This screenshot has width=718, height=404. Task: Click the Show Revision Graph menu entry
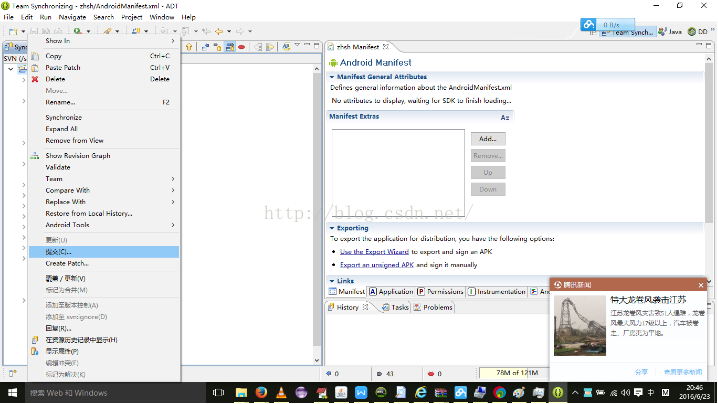coord(78,156)
